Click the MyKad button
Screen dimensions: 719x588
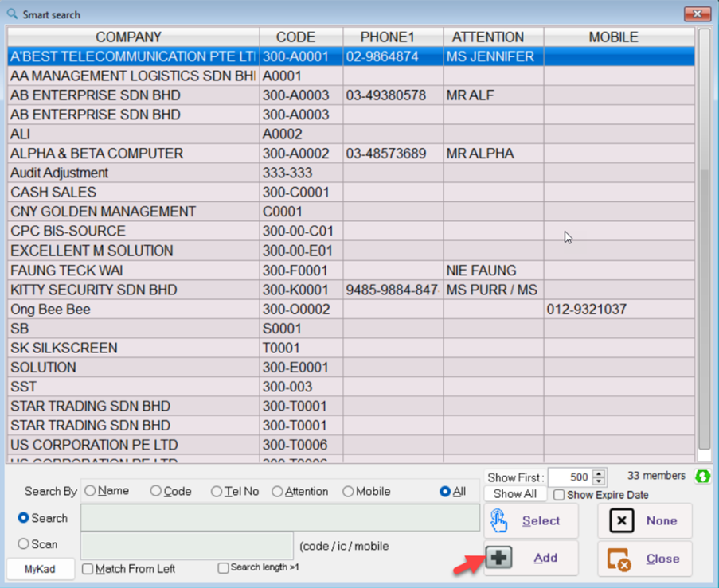point(41,569)
